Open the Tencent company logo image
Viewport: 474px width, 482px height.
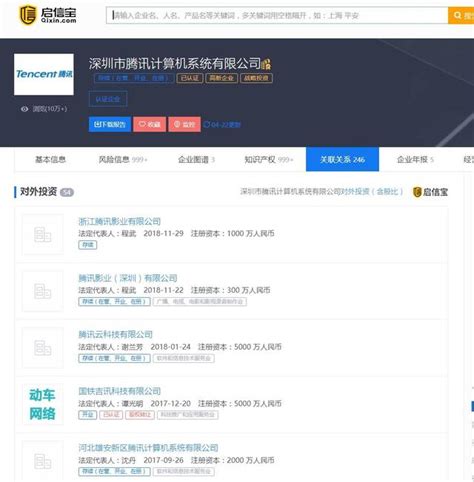(x=44, y=74)
